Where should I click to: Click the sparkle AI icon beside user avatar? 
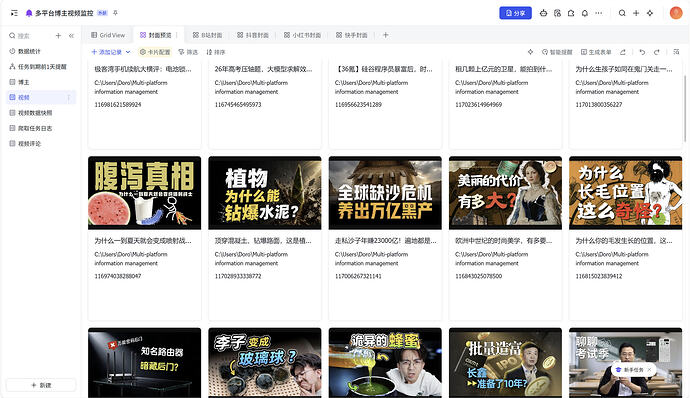(650, 13)
